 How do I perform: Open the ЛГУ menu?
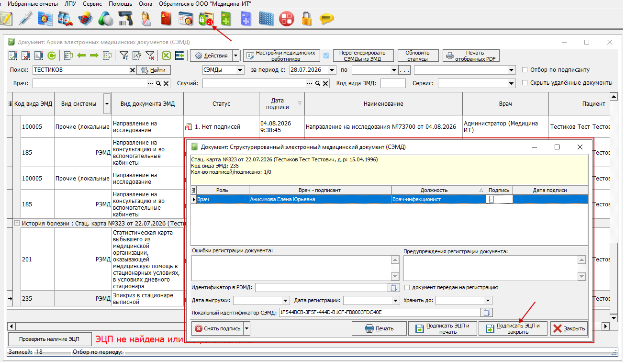coord(70,4)
